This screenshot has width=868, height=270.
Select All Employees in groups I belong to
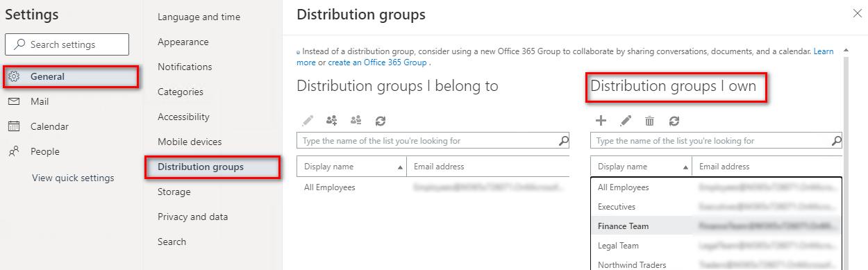(x=433, y=187)
